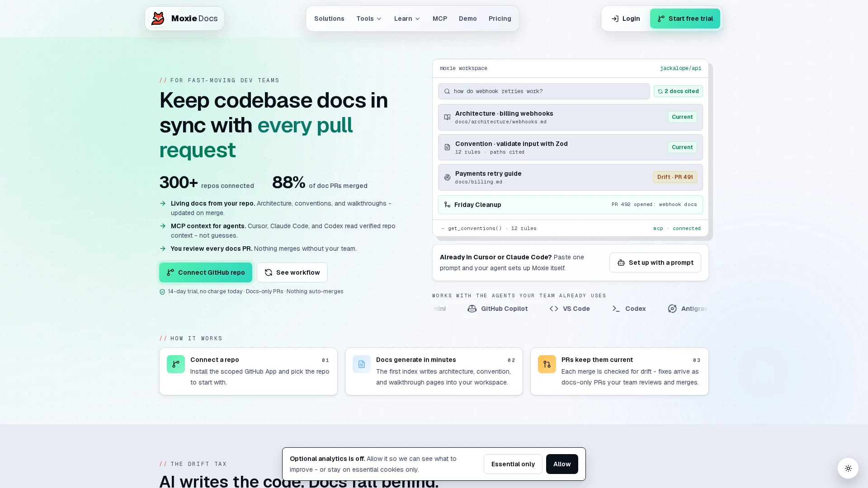Click the Moxie Docs brand name
This screenshot has height=488, width=868.
click(194, 19)
